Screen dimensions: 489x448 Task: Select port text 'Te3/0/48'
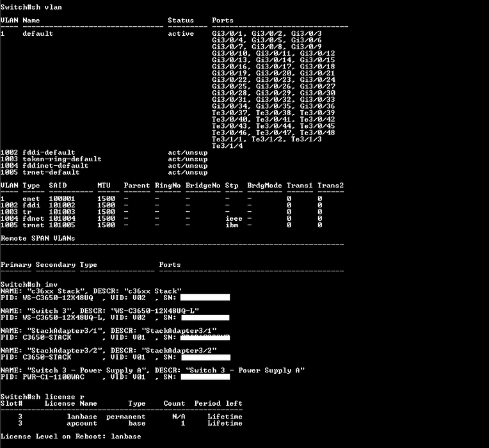(317, 132)
